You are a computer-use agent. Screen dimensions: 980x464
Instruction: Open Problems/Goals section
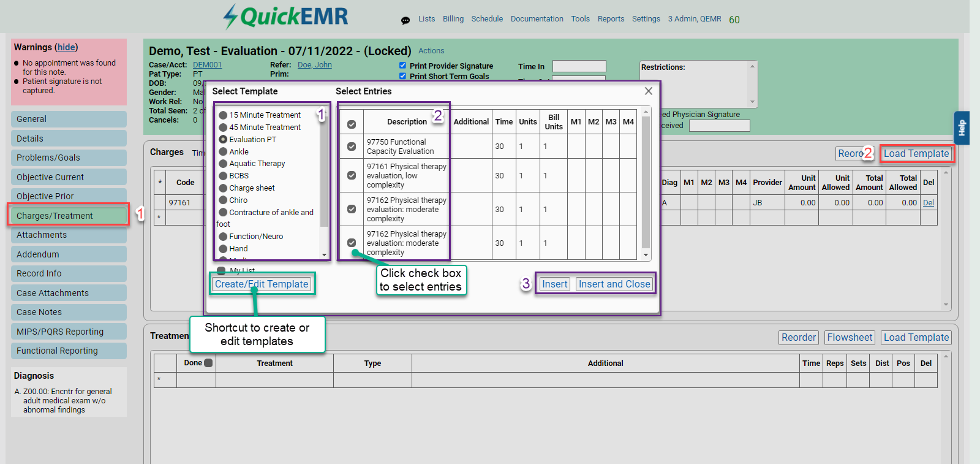69,158
